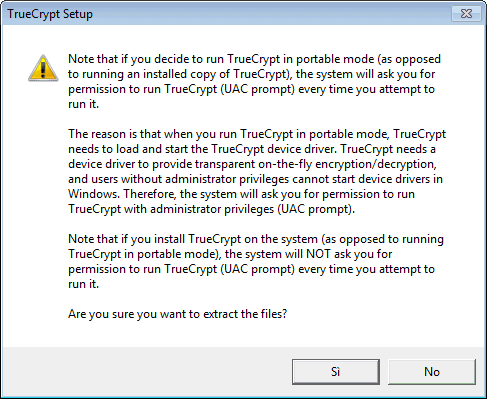Close the TrueCrypt Setup dialog

click(466, 14)
